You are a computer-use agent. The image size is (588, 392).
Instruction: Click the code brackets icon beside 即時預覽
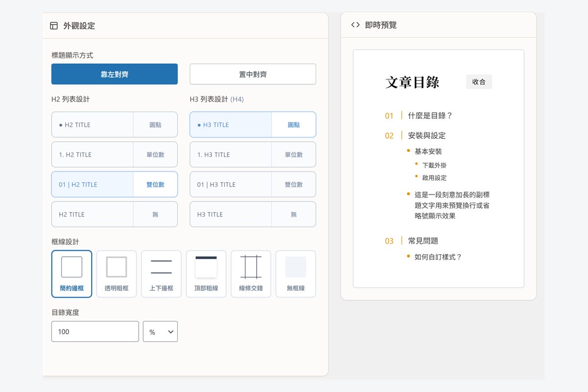click(356, 25)
